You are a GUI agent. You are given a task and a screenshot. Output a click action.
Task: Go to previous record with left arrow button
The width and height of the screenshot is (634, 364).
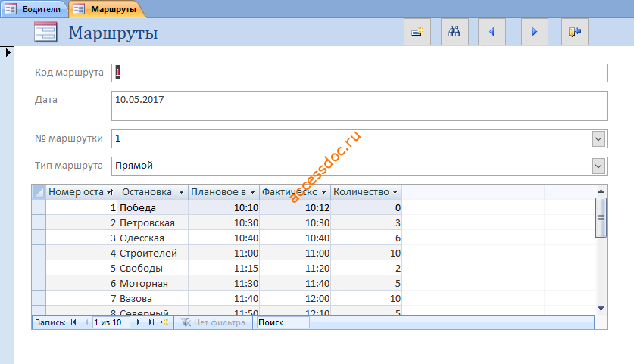click(x=492, y=32)
